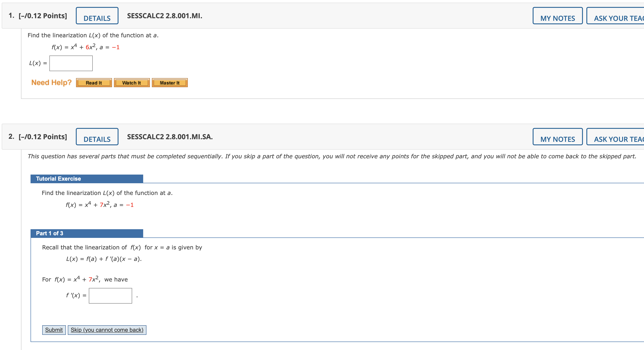This screenshot has height=350, width=644.
Task: Open DETAILS for question 1
Action: (x=97, y=16)
